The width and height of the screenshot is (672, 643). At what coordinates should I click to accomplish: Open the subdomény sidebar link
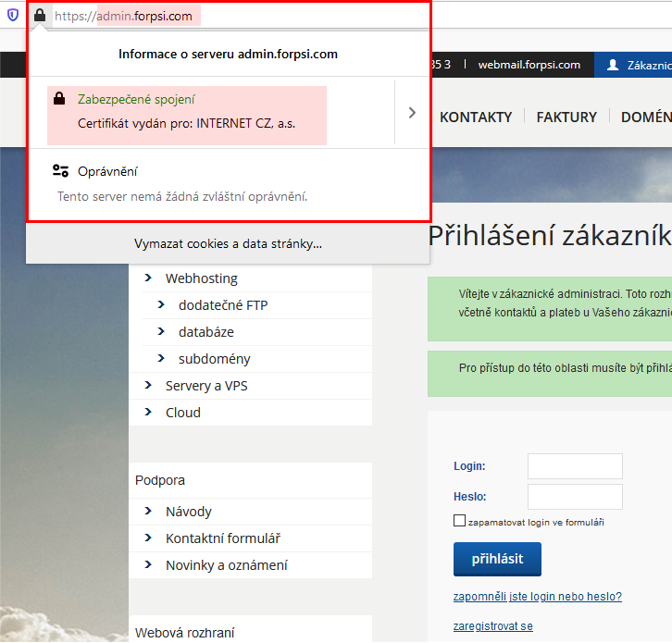215,359
